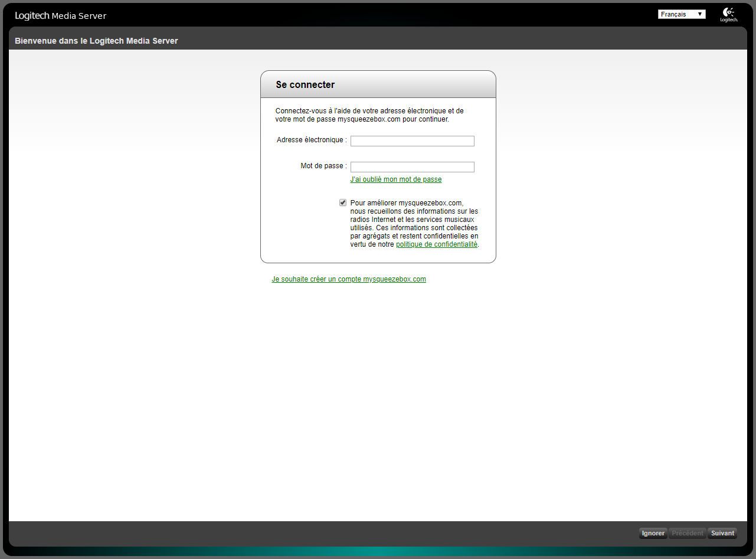Open the J'ai oublié mon mot de passe link
This screenshot has height=559, width=756.
(396, 179)
